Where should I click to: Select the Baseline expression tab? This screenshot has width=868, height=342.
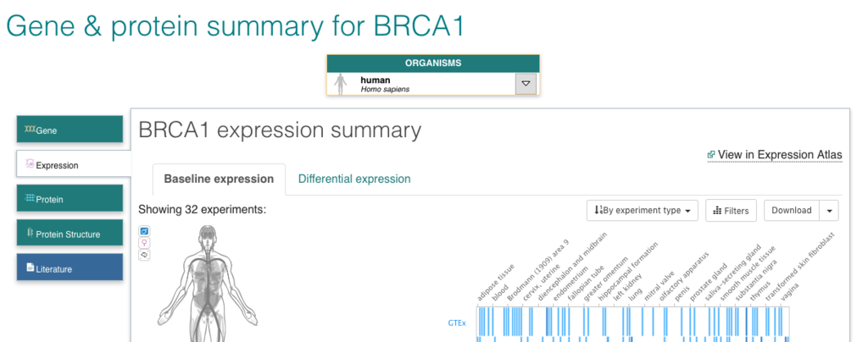pyautogui.click(x=220, y=179)
